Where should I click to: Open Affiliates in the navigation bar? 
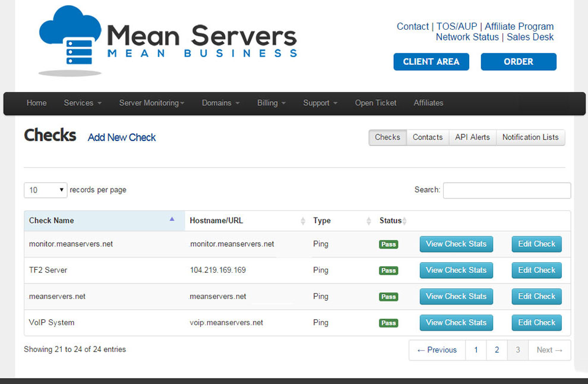click(x=428, y=103)
